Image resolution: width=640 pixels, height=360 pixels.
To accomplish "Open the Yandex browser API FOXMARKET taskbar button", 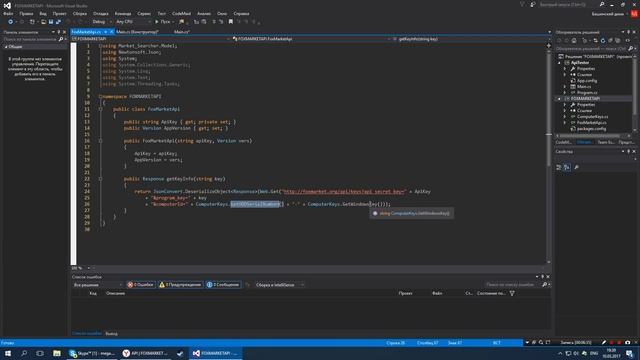I will [x=146, y=353].
